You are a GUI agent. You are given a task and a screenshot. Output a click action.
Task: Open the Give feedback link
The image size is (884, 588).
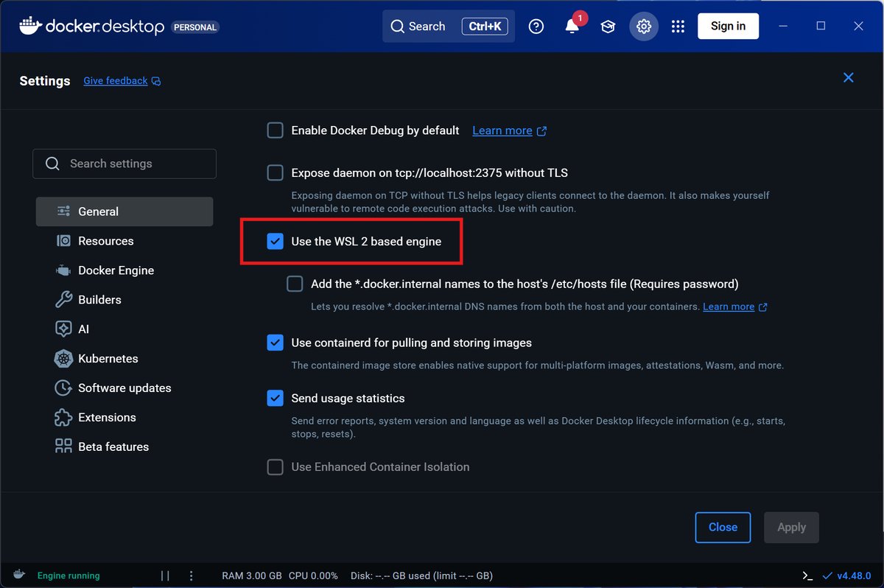tap(116, 81)
